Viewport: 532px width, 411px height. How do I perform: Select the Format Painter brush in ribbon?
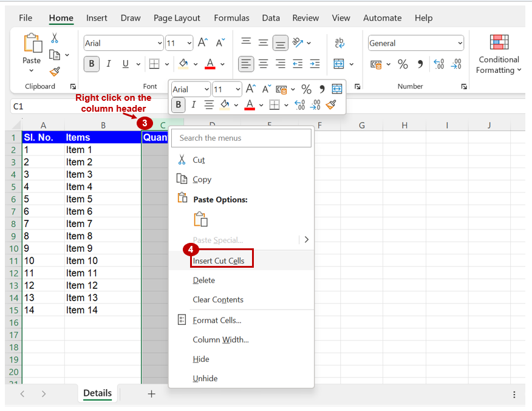click(55, 72)
